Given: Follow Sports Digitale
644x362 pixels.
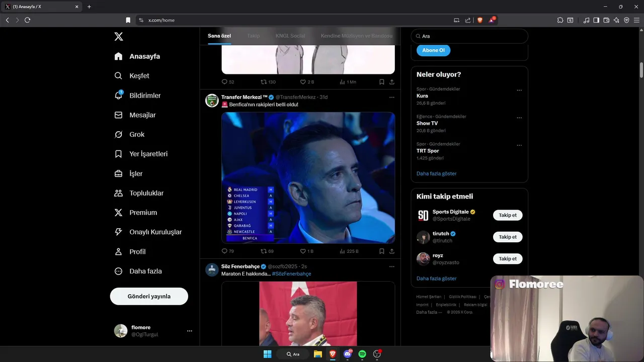Looking at the screenshot, I should coord(508,215).
